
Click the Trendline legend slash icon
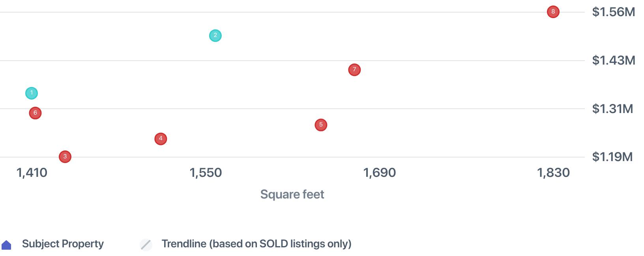[146, 245]
